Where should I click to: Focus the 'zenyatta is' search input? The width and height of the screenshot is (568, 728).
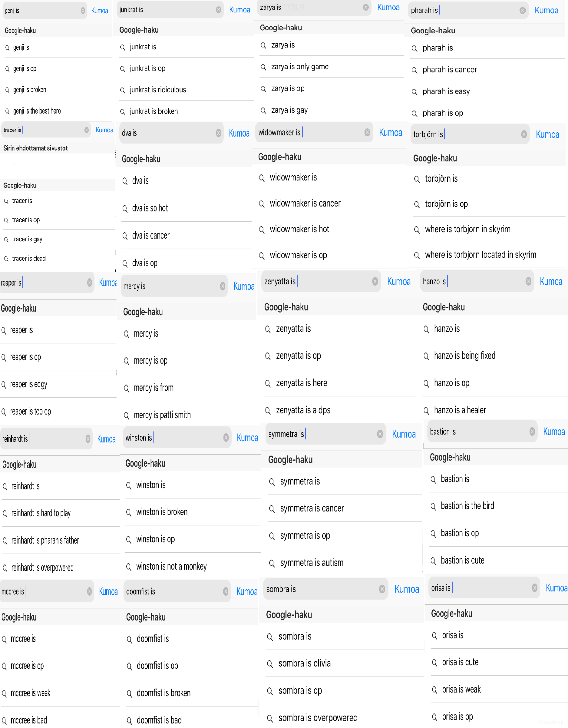coord(317,282)
